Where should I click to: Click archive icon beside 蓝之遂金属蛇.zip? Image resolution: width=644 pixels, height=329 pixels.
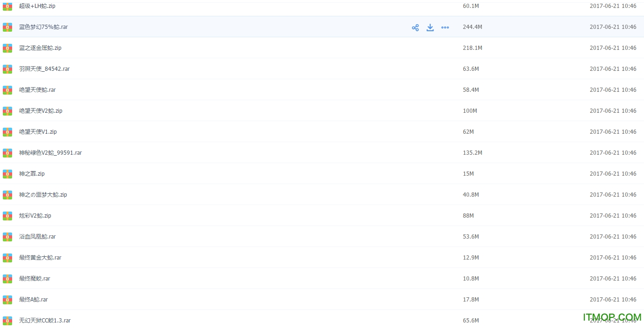[x=7, y=48]
